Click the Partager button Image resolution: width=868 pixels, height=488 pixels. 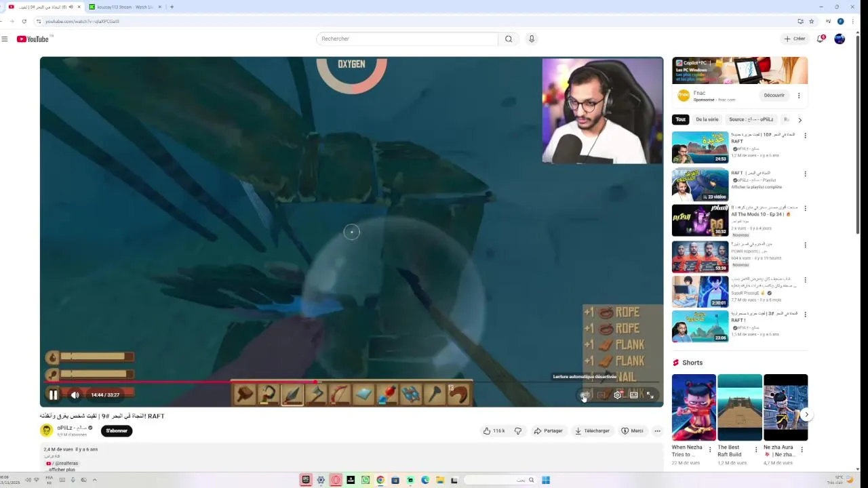(549, 431)
